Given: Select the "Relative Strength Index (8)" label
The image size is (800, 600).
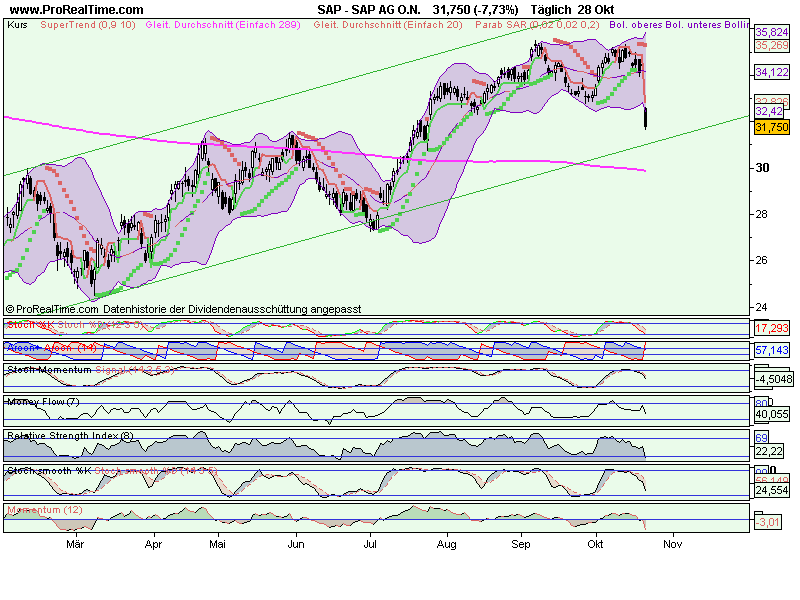Looking at the screenshot, I should pyautogui.click(x=70, y=436).
